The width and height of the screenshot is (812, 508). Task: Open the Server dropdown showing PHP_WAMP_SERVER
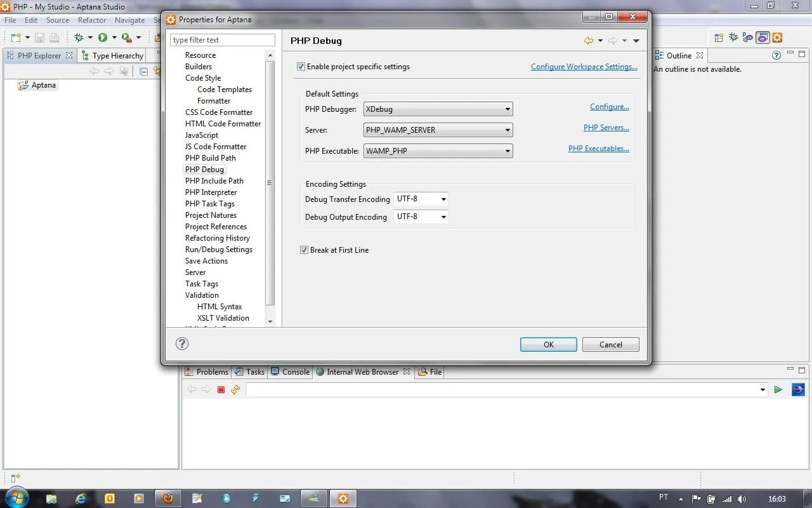[x=438, y=130]
